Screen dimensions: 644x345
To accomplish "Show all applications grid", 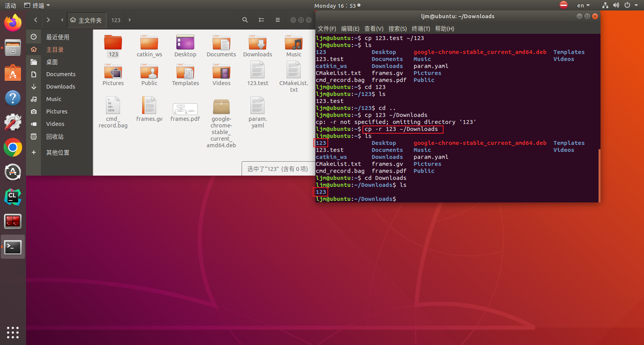I will tap(13, 332).
